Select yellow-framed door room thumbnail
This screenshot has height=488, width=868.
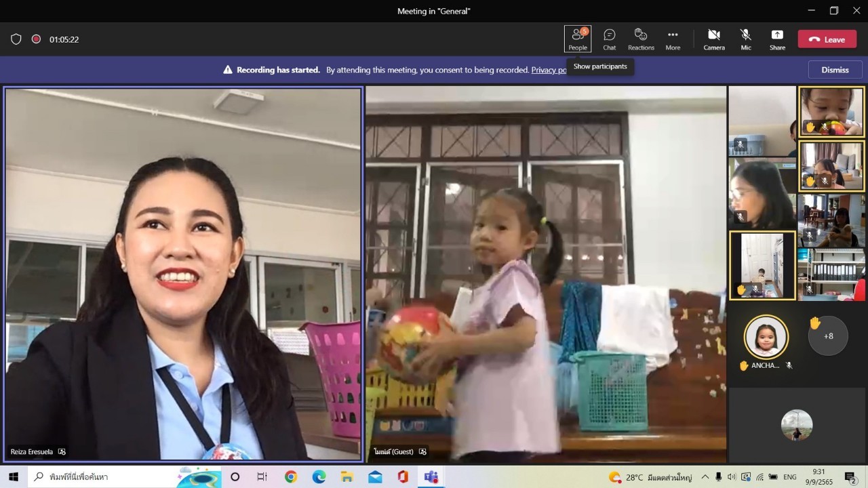(762, 265)
